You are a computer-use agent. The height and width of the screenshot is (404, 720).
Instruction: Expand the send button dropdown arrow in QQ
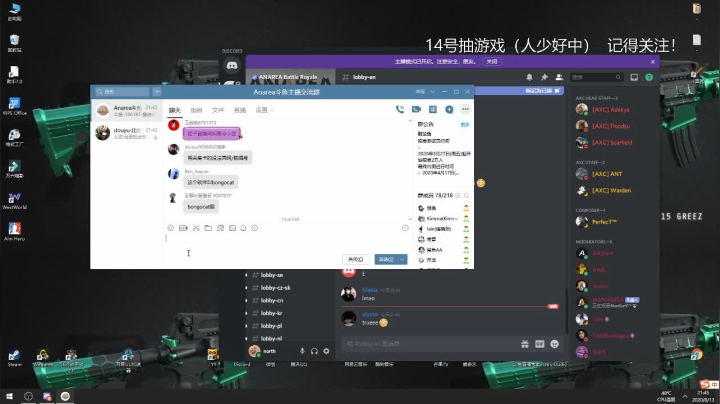point(402,259)
